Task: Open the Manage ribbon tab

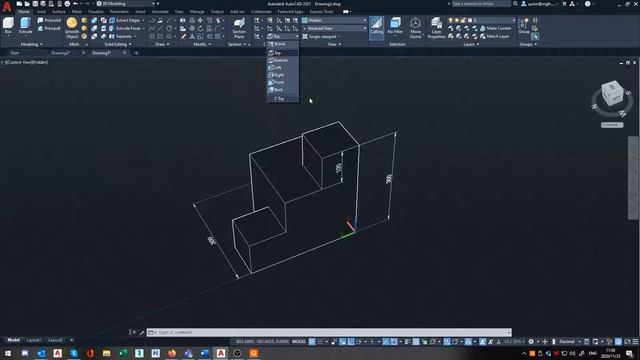Action: [197, 12]
